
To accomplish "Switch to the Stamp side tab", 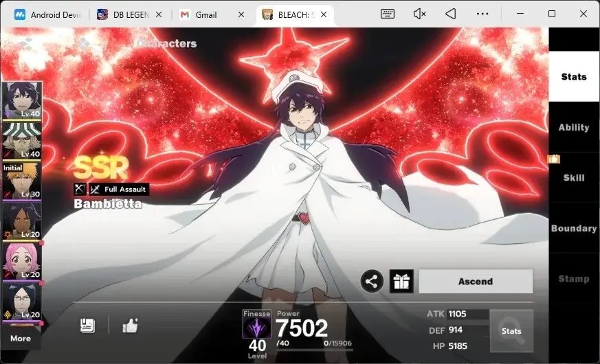I will point(574,279).
